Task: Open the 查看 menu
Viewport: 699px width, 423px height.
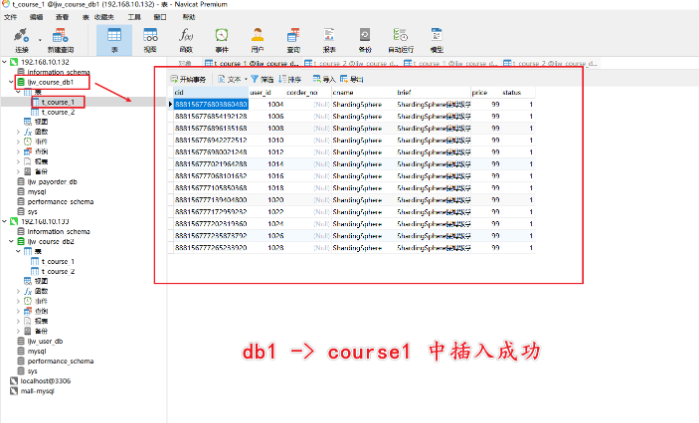Action: point(62,17)
